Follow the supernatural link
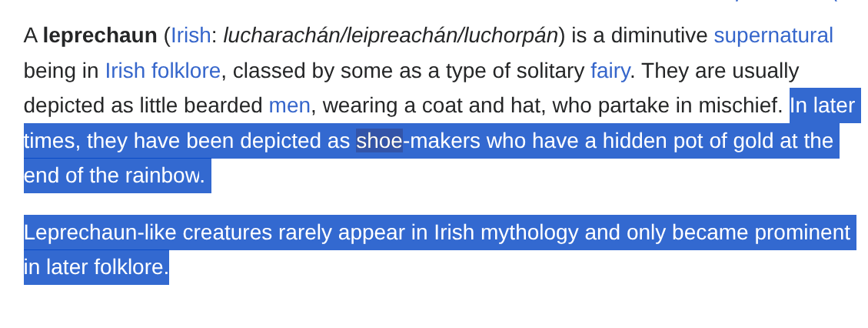 point(773,35)
